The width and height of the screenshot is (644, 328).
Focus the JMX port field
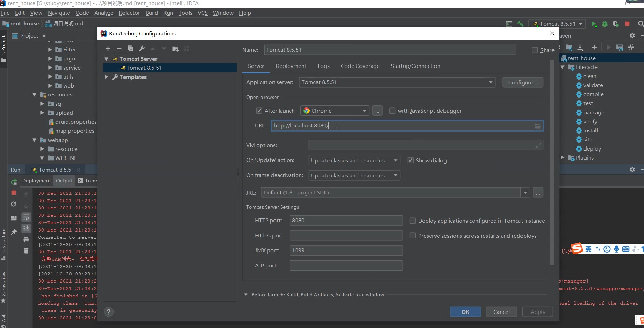pyautogui.click(x=346, y=250)
